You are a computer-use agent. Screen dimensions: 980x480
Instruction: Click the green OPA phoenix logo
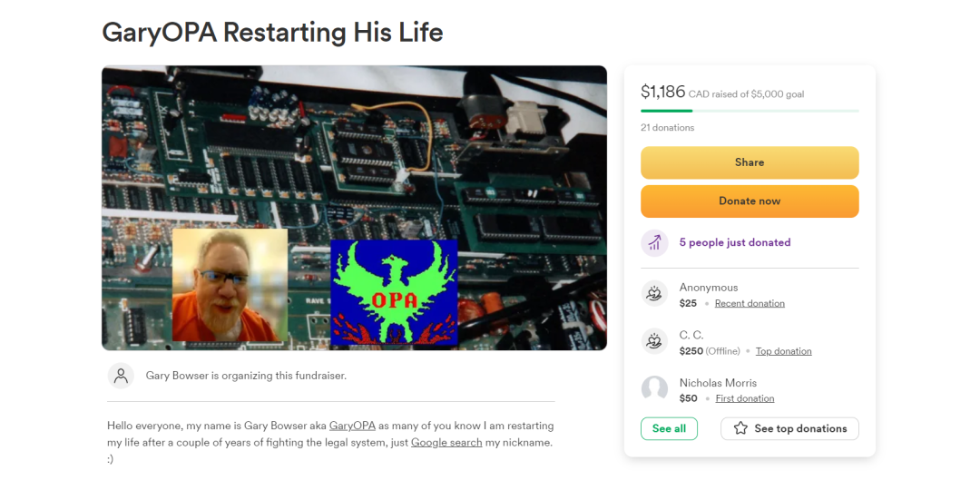pyautogui.click(x=395, y=292)
